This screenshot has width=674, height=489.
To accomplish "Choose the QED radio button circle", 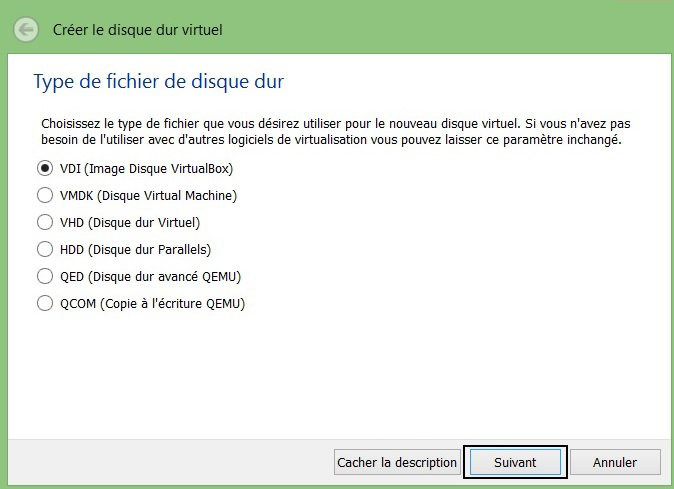I will 44,276.
